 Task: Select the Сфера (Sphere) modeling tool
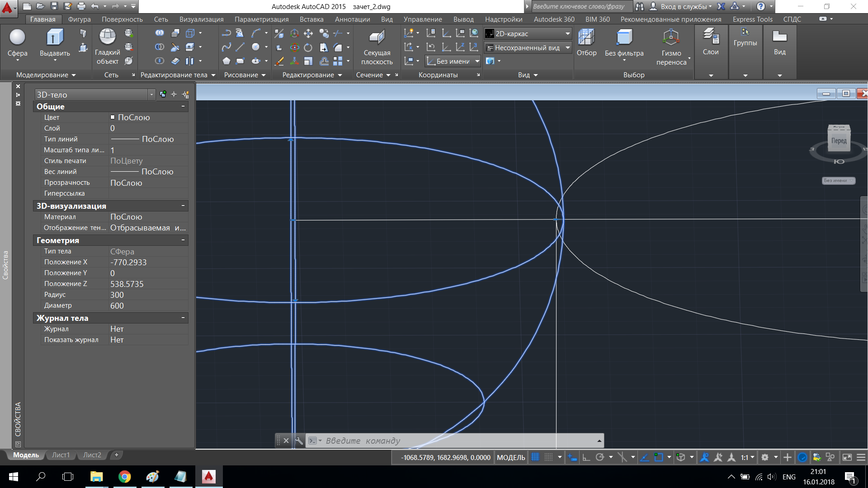click(x=17, y=43)
